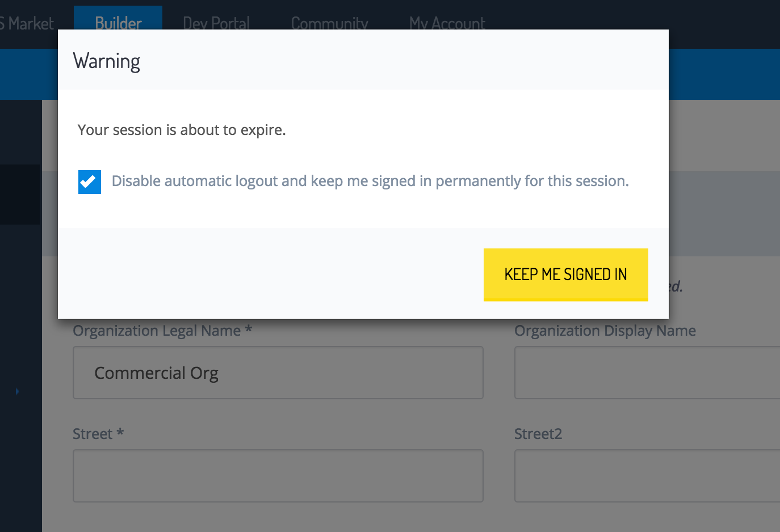Click the Organization Legal Name field

tap(278, 373)
